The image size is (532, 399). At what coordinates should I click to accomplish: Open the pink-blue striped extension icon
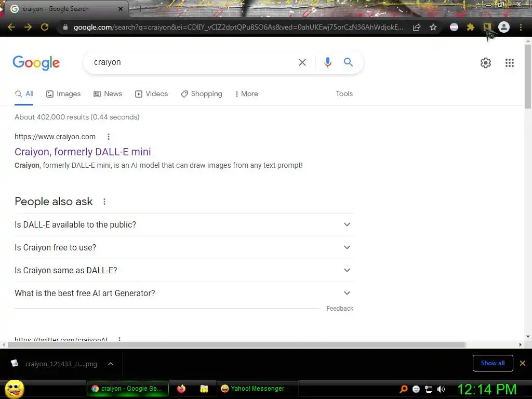coord(454,27)
